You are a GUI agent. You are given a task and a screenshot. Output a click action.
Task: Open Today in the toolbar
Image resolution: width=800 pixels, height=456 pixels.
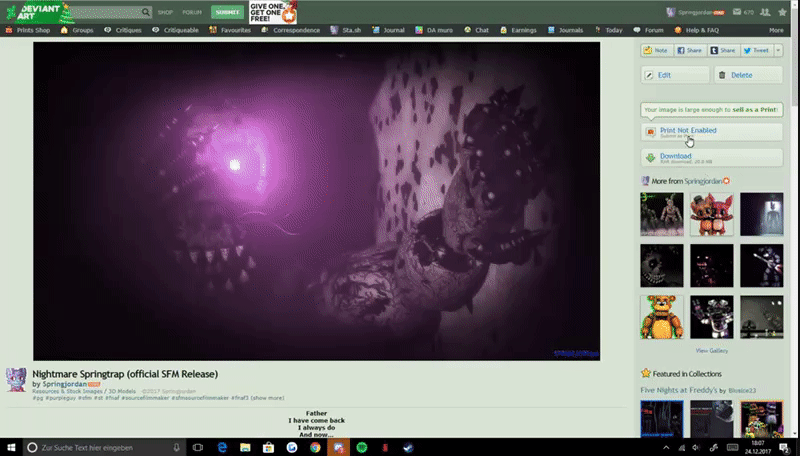click(x=609, y=30)
